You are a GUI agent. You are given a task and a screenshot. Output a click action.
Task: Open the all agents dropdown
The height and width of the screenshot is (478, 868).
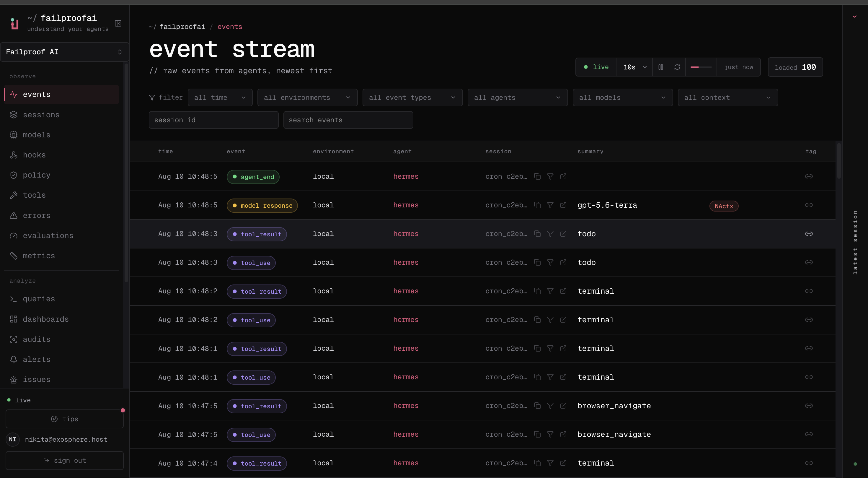518,97
